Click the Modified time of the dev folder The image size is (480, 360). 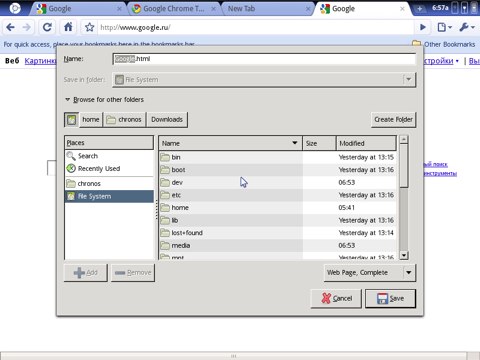click(347, 182)
